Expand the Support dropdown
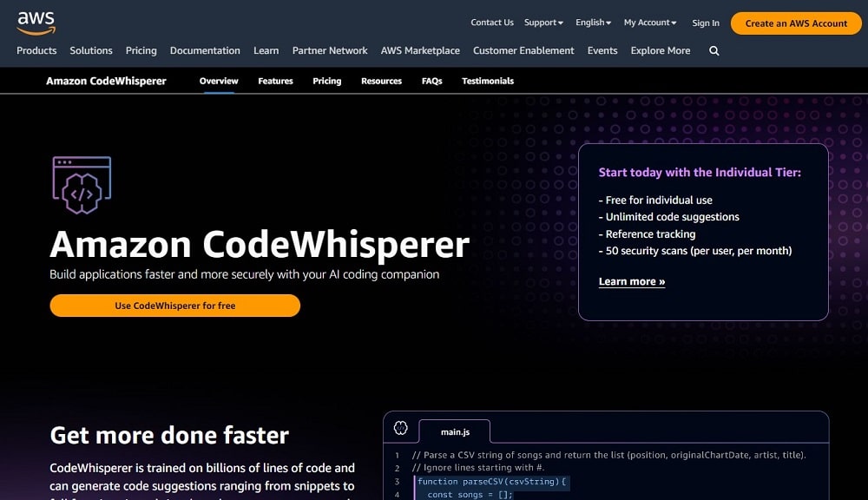 coord(543,23)
